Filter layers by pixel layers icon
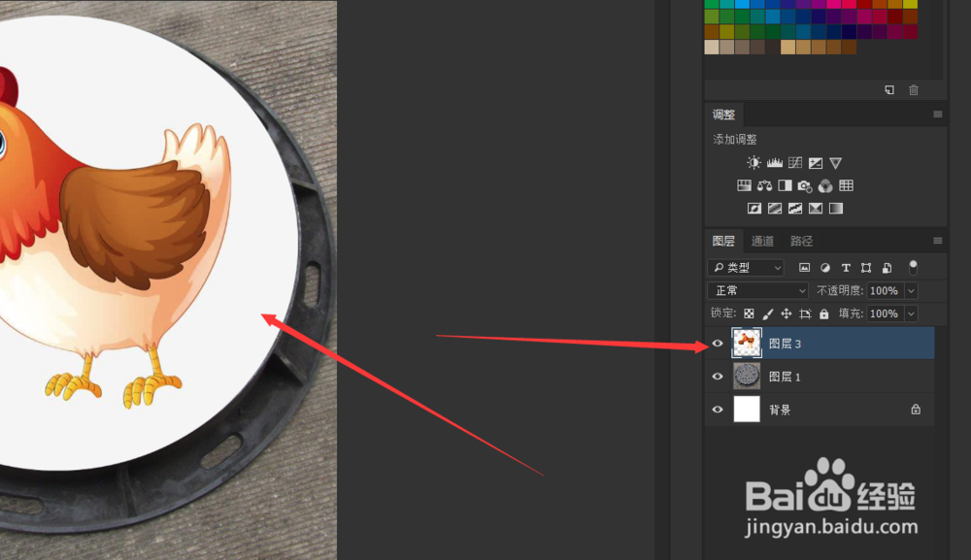 coord(804,267)
